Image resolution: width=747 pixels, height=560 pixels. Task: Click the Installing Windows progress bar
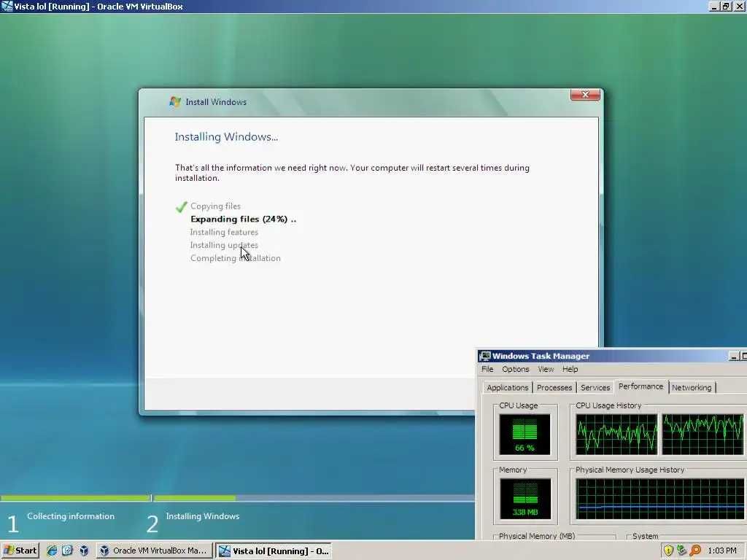pyautogui.click(x=314, y=498)
